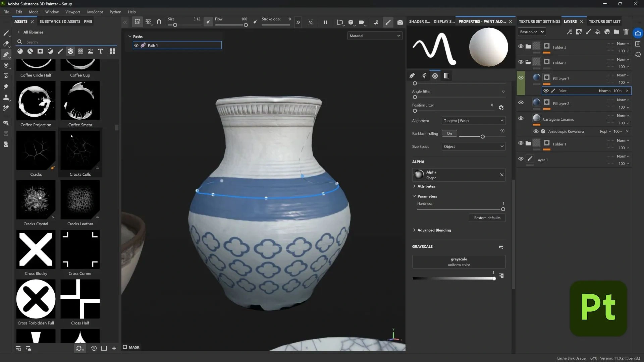Image resolution: width=644 pixels, height=362 pixels.
Task: Select the Material picker eyedropper tool
Action: coord(6,108)
